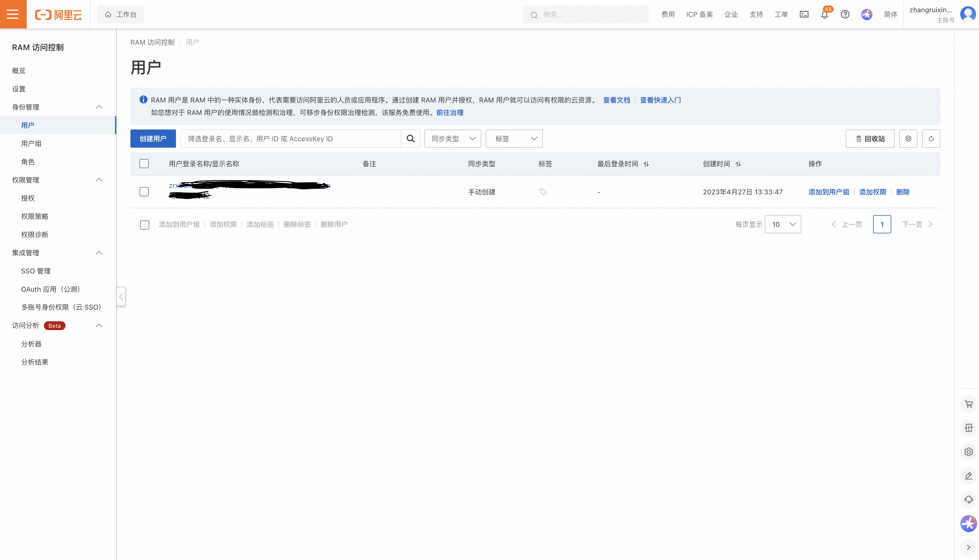The width and height of the screenshot is (979, 560).
Task: Open the 标签 filter dropdown
Action: (x=514, y=139)
